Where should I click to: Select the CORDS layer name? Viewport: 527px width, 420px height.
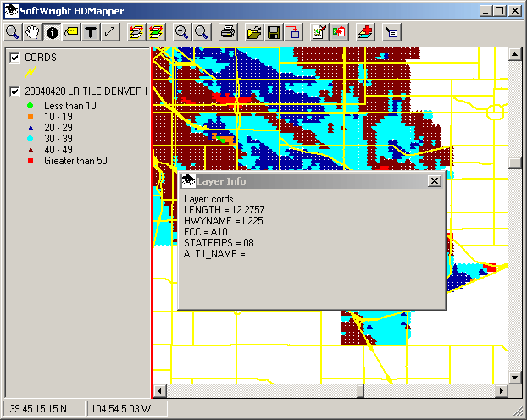point(41,58)
